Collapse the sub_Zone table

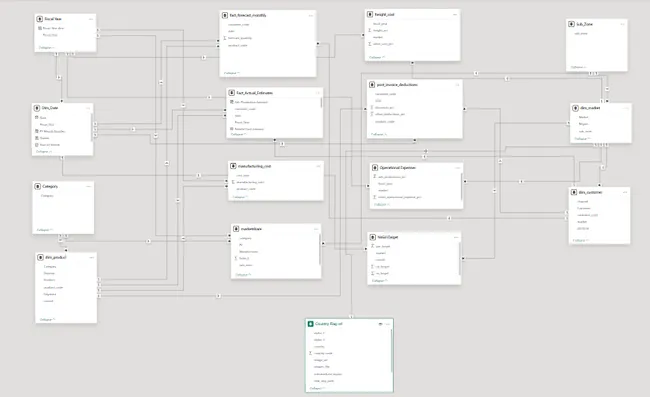click(579, 67)
